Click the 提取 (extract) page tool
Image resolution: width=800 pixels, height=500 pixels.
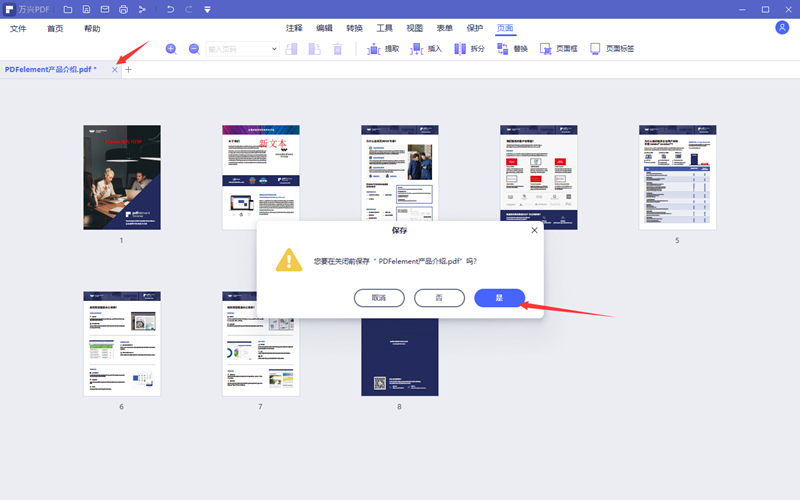pyautogui.click(x=383, y=48)
